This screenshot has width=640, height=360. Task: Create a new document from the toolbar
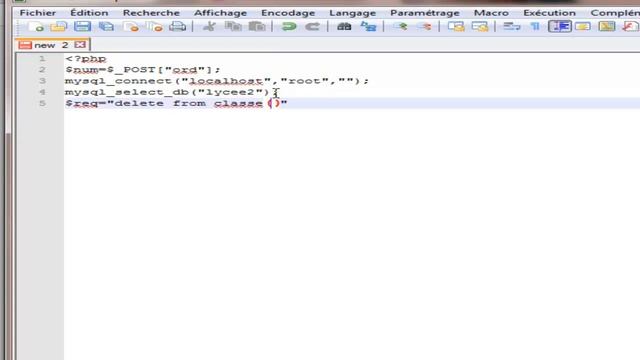(36, 27)
